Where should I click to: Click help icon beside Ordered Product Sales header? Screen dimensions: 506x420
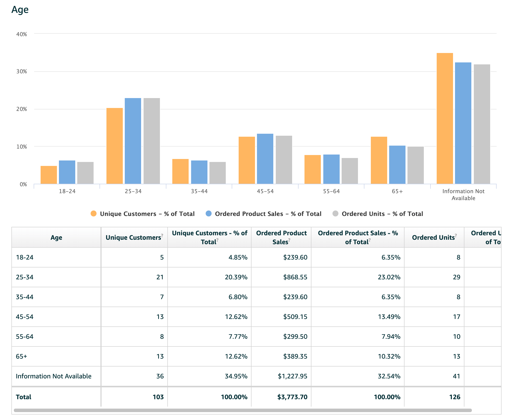pyautogui.click(x=289, y=240)
